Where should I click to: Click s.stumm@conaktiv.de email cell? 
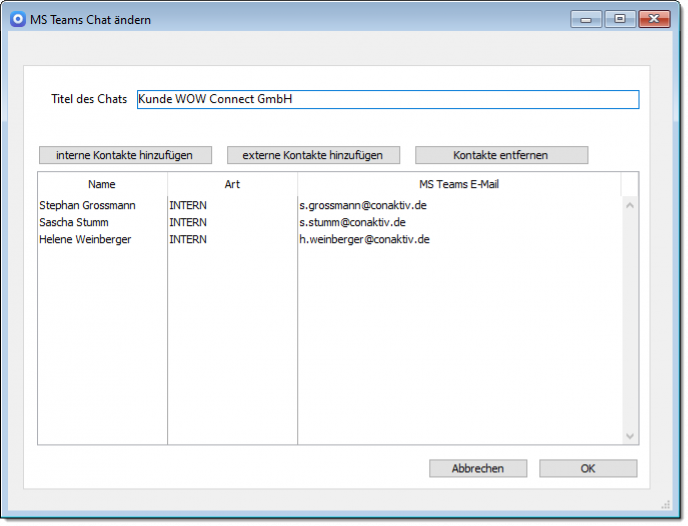click(352, 222)
